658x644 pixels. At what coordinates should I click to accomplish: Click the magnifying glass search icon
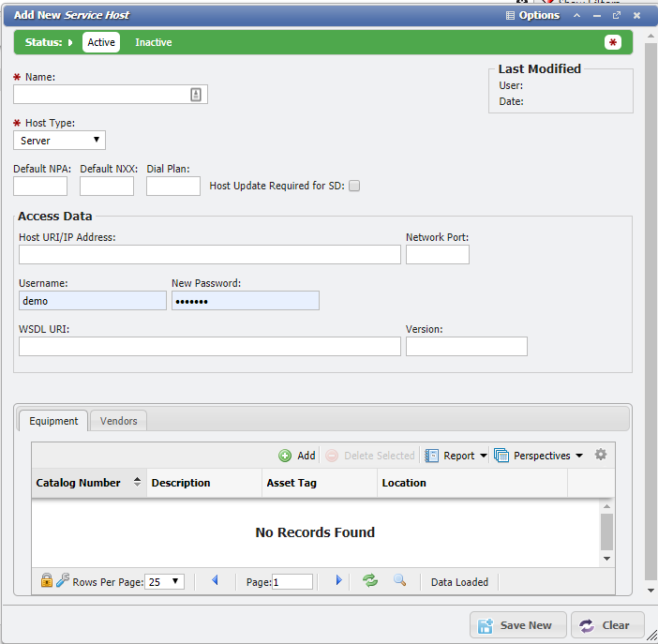point(399,581)
